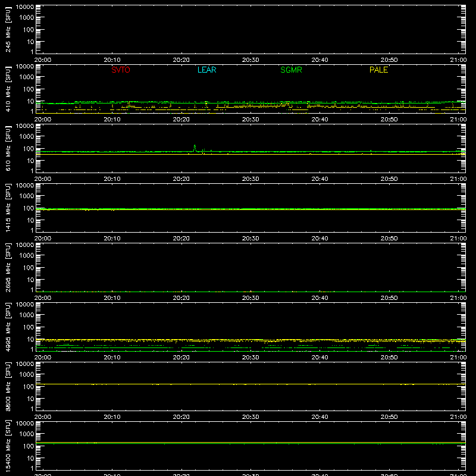Select the 4995 MHz [SFU] axis title
The image size is (476, 476).
pos(8,327)
